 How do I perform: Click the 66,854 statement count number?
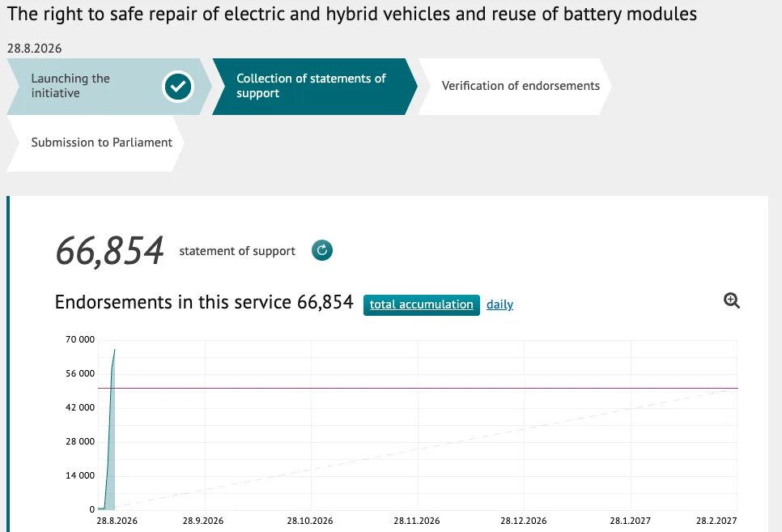click(x=110, y=250)
